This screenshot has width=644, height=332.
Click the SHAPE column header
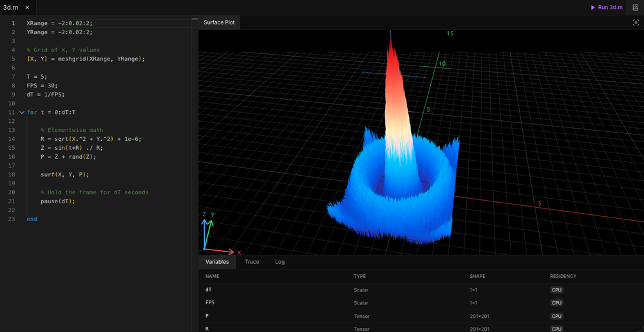pyautogui.click(x=478, y=276)
